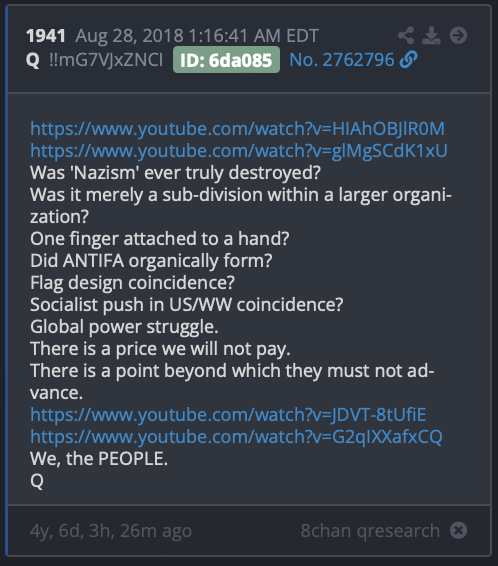
Task: Download the post using the download icon
Action: tap(432, 35)
